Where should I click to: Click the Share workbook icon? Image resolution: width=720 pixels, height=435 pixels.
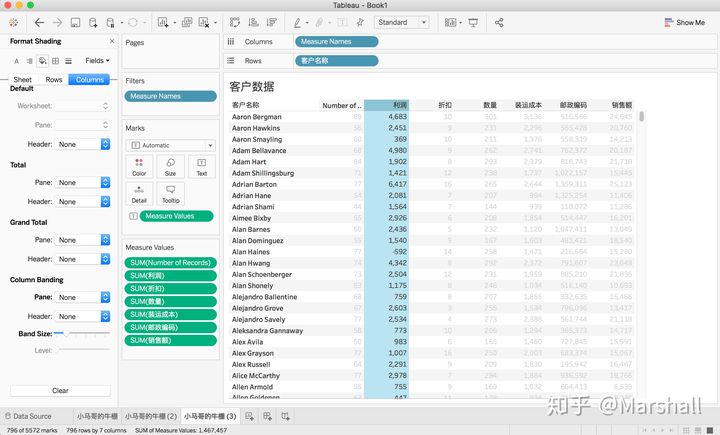(499, 23)
